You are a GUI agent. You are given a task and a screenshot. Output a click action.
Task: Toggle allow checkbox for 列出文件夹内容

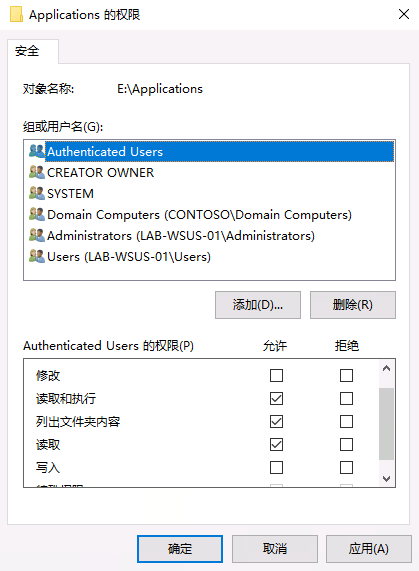(276, 421)
